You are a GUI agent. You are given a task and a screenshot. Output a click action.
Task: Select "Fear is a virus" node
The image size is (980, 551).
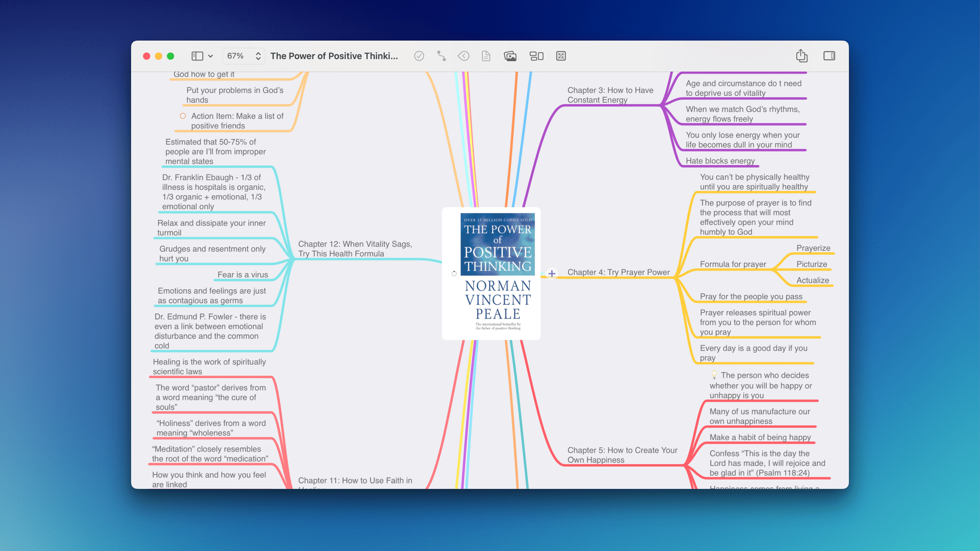tap(243, 275)
